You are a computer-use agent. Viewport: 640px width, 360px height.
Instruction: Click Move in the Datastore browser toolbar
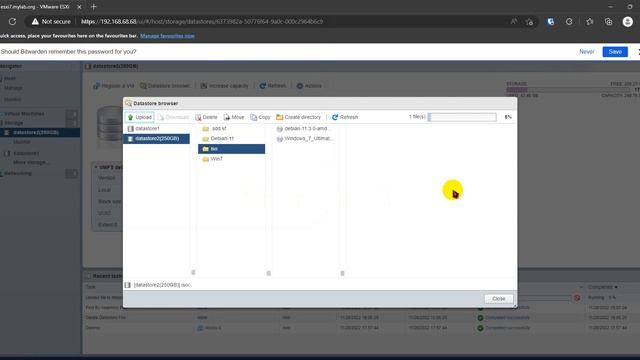tap(234, 117)
